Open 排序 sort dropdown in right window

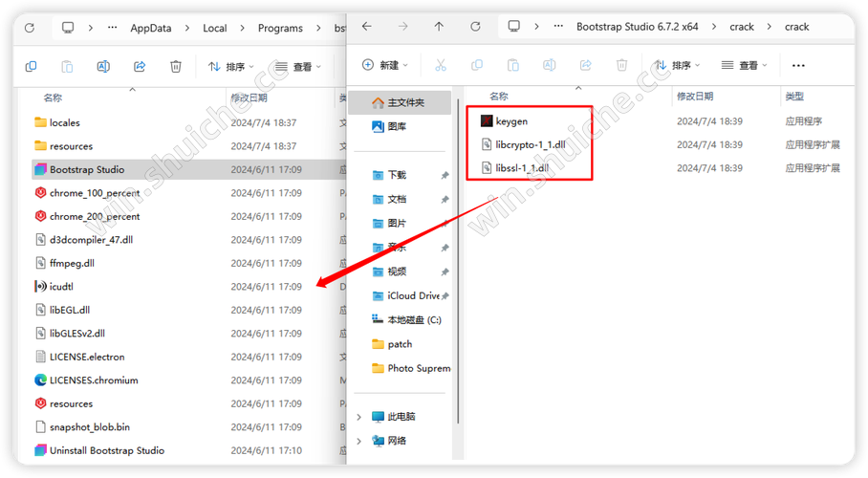tap(678, 65)
